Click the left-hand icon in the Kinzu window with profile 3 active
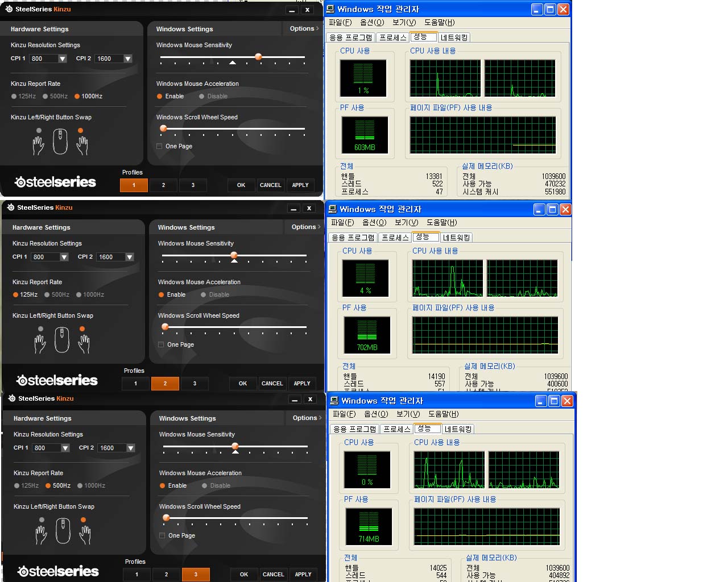This screenshot has height=582, width=728. pos(41,534)
